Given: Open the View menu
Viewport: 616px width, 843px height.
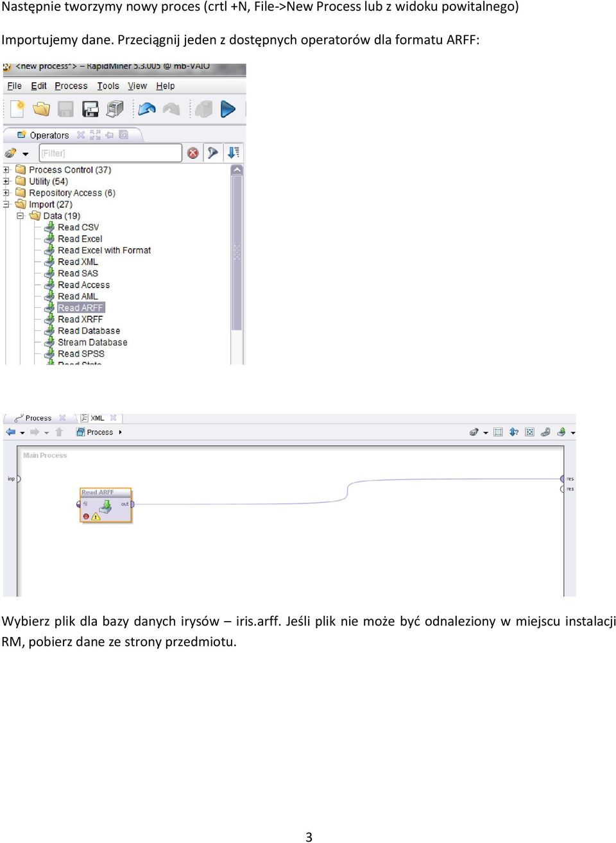Looking at the screenshot, I should point(137,86).
